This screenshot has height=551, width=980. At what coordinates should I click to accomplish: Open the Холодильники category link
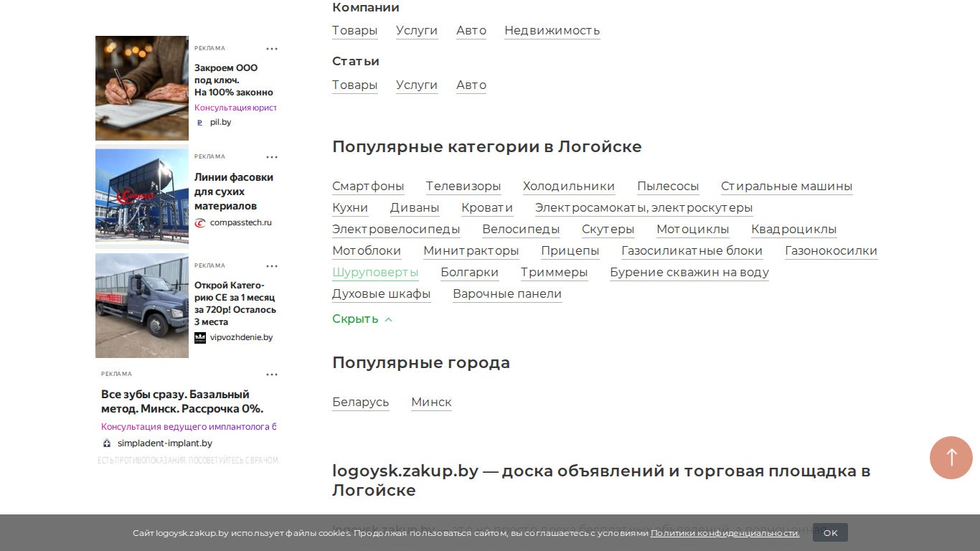[x=569, y=187]
